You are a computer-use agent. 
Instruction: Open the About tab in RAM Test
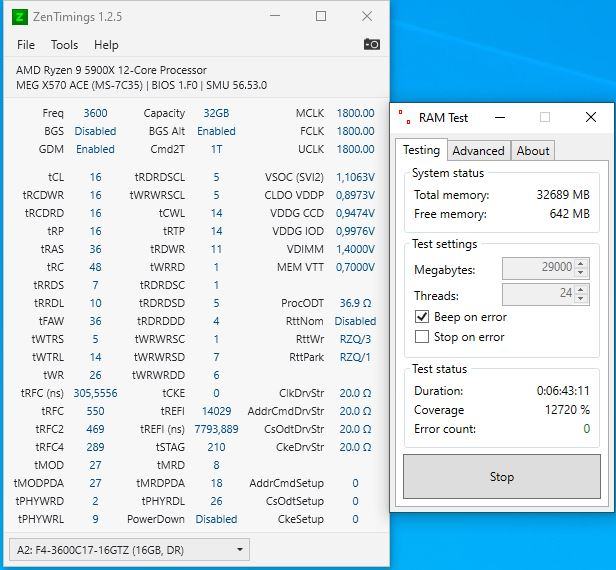coord(533,151)
